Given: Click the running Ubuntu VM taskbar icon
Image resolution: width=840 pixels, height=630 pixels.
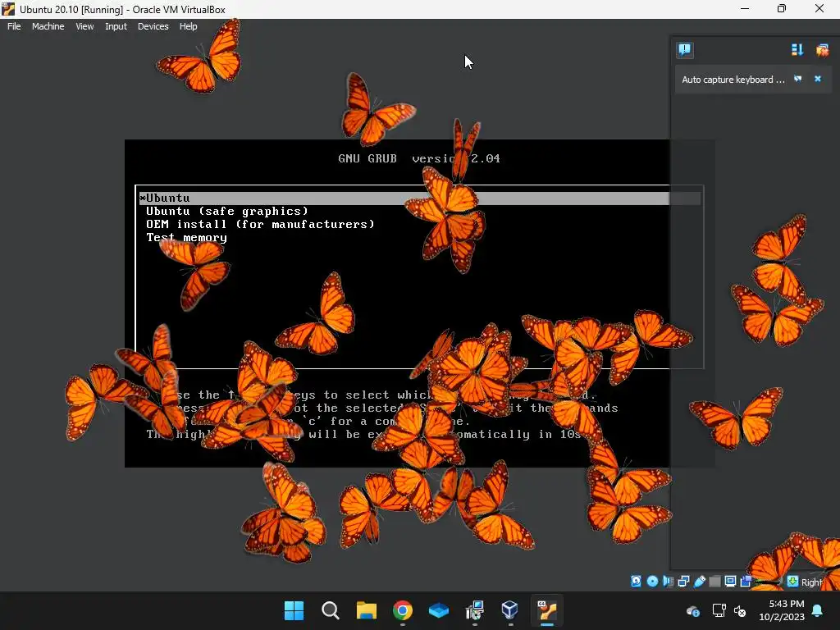Looking at the screenshot, I should pos(547,610).
